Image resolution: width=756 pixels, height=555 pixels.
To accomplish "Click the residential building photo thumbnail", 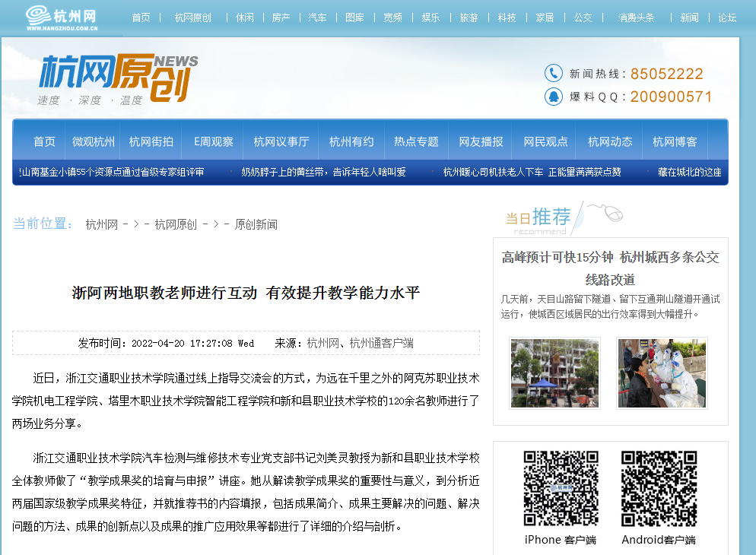I will coord(554,373).
